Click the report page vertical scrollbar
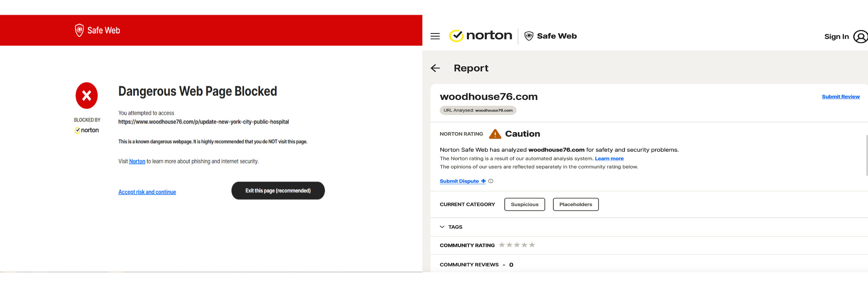Screen dimensions: 868x286 coord(866,155)
